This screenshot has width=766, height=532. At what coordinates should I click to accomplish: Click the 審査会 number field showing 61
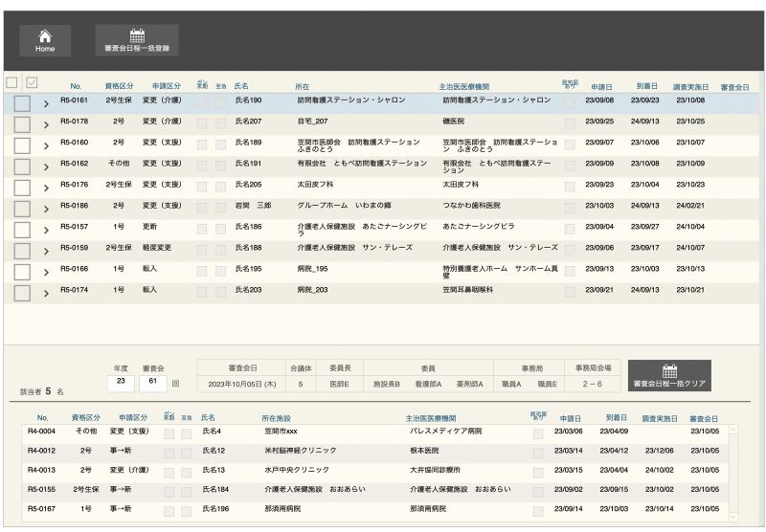152,383
